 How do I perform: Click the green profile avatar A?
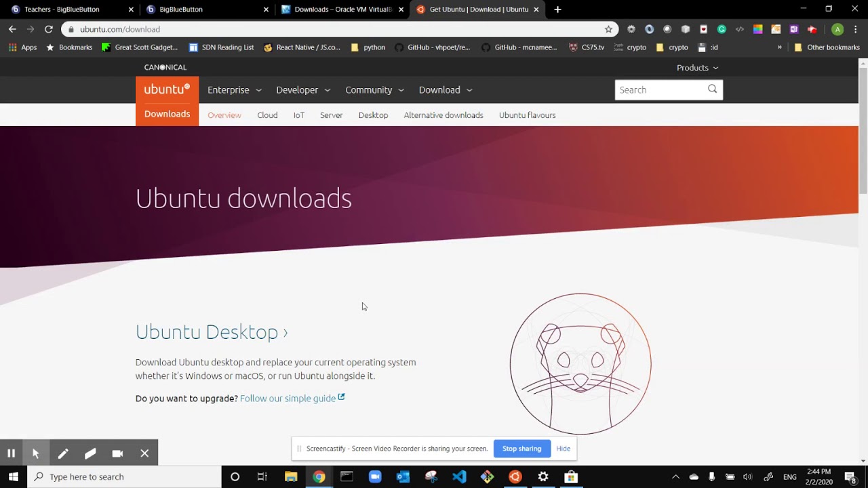(x=837, y=29)
